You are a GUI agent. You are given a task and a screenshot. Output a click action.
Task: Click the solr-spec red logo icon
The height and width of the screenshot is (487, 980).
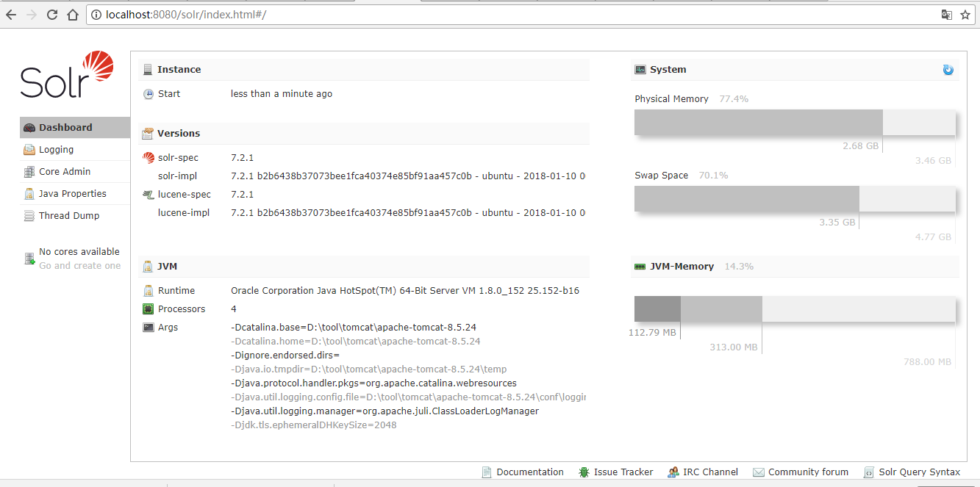pos(149,158)
